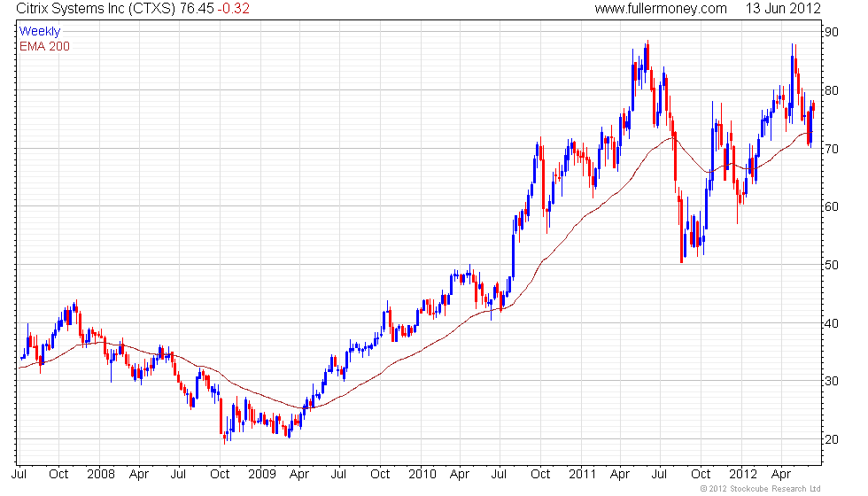Click the 'Oct' label just before 2008
The width and height of the screenshot is (868, 496).
click(x=58, y=475)
